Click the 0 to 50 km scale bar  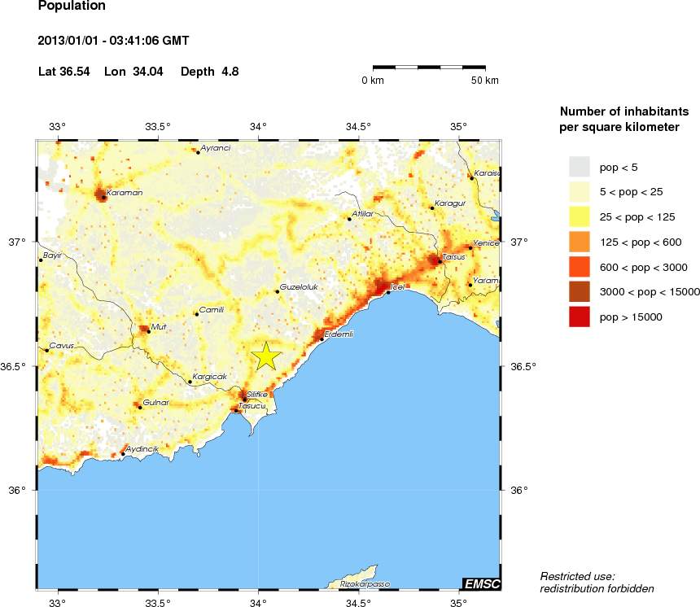[x=429, y=68]
